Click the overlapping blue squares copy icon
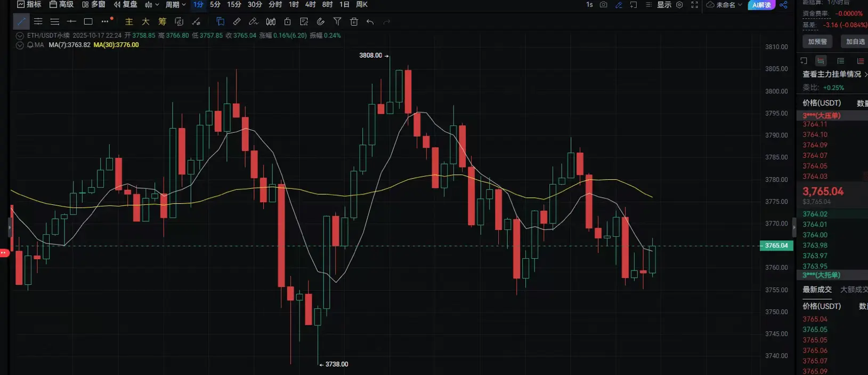Screen dimensions: 868x375 [x=220, y=22]
